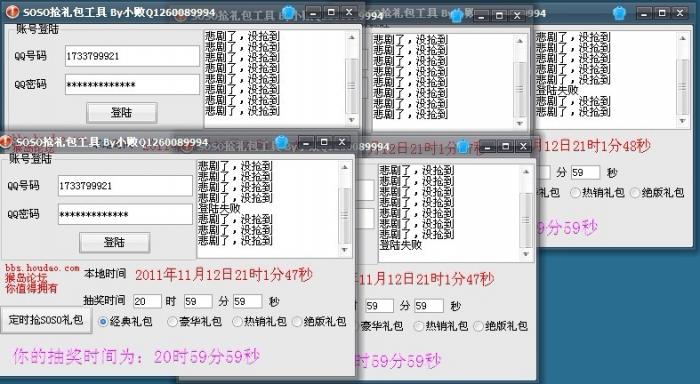
Task: Click the log scroll-up arrow in the 21时1分48秒 window
Action: click(x=682, y=38)
